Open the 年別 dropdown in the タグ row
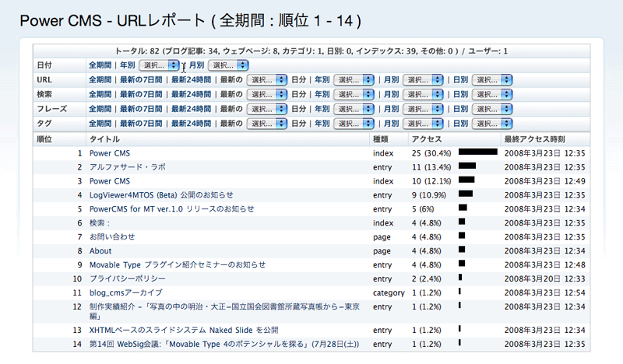Image resolution: width=623 pixels, height=364 pixels. tap(354, 124)
